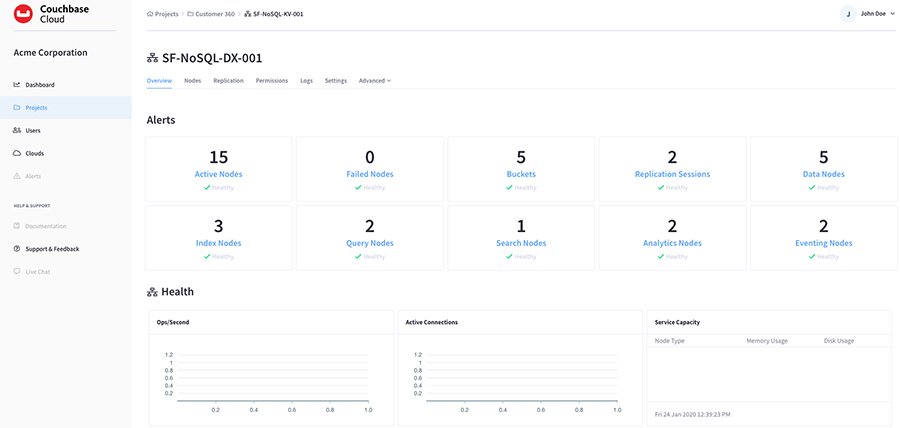The width and height of the screenshot is (900, 428).
Task: Click the Ops/Second chart area
Action: pyautogui.click(x=270, y=380)
